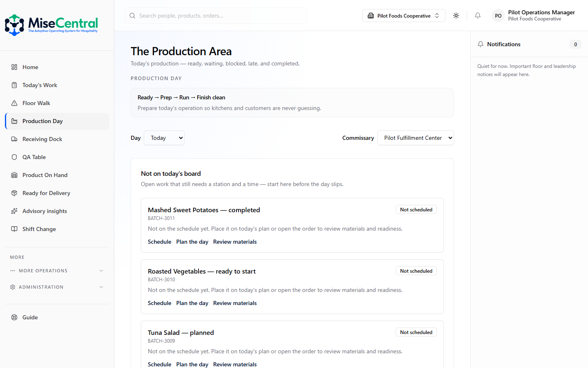Open the Pilot Operations Manager profile menu
Viewport: 588px width, 368px height.
(x=534, y=16)
